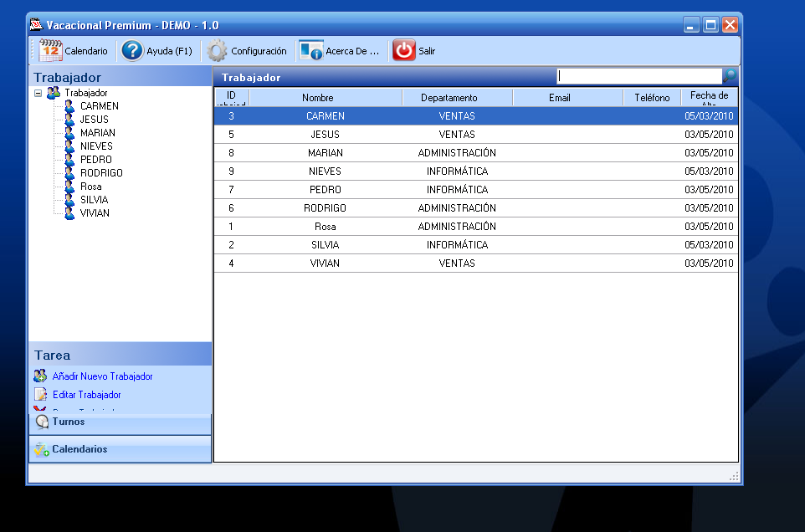Click PEDRO's person icon in tree
805x532 pixels.
(x=69, y=160)
